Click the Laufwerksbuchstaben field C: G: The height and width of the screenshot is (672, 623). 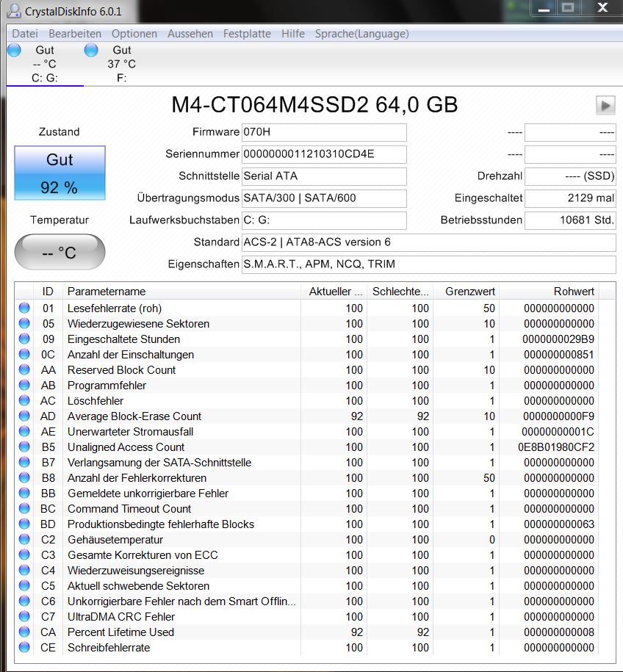324,220
